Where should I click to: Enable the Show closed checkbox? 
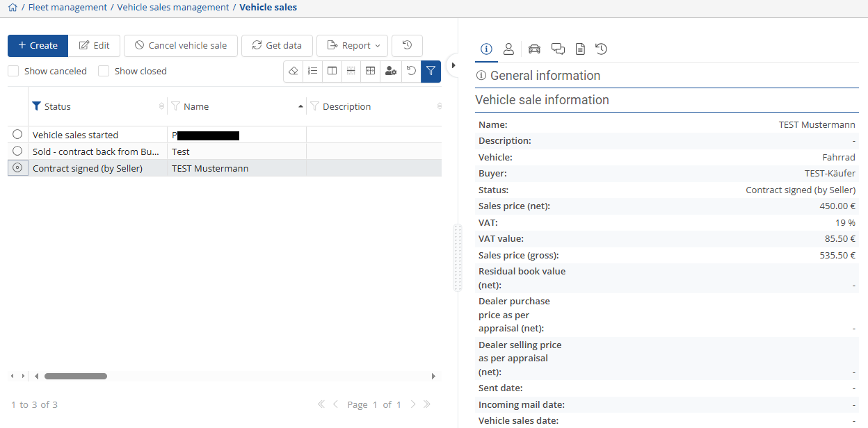click(x=104, y=71)
